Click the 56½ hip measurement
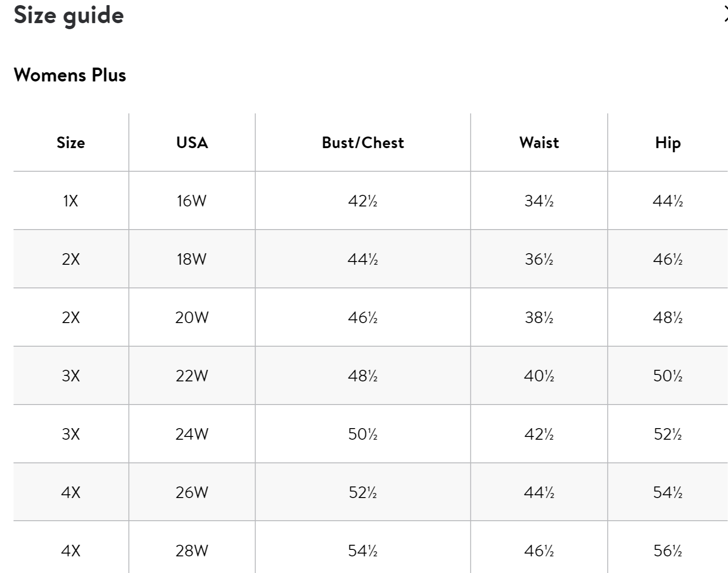This screenshot has height=573, width=728. click(667, 551)
